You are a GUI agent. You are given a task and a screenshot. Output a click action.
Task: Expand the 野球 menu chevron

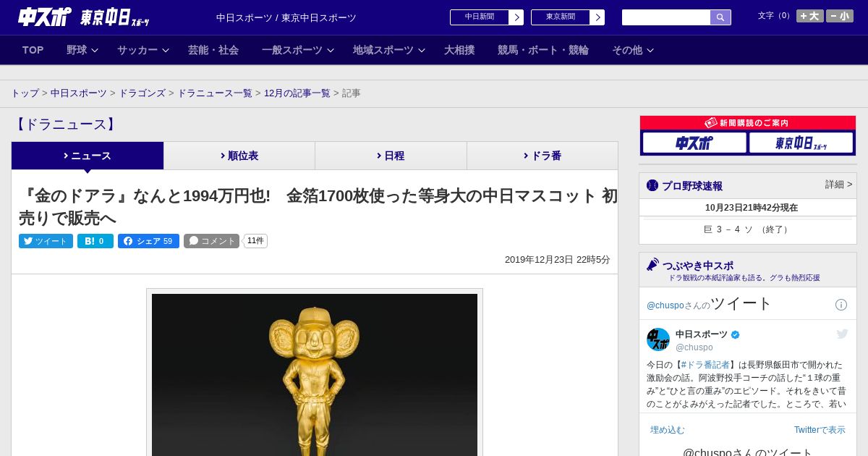point(95,51)
